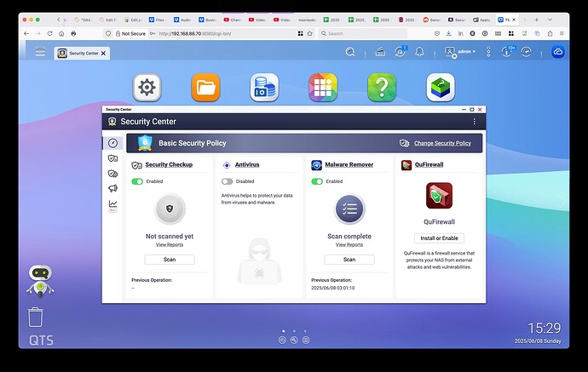Open Storage & Snapshots desktop icon
The height and width of the screenshot is (372, 588).
pyautogui.click(x=264, y=87)
